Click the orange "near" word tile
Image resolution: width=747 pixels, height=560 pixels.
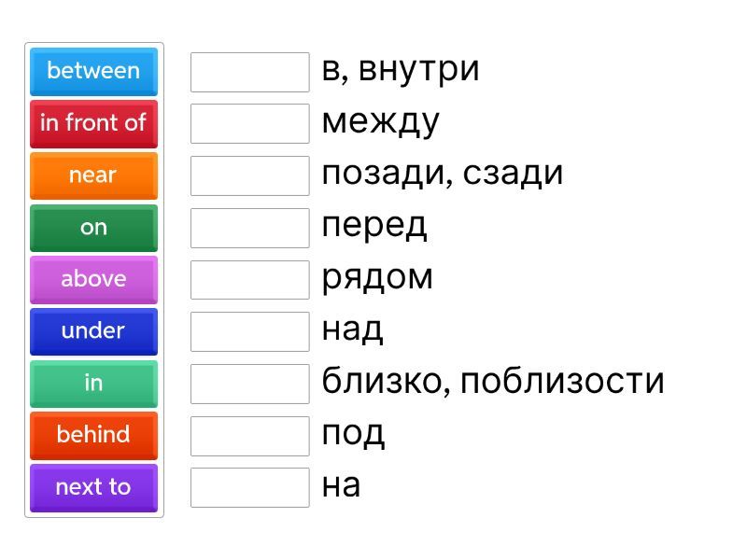pyautogui.click(x=93, y=175)
